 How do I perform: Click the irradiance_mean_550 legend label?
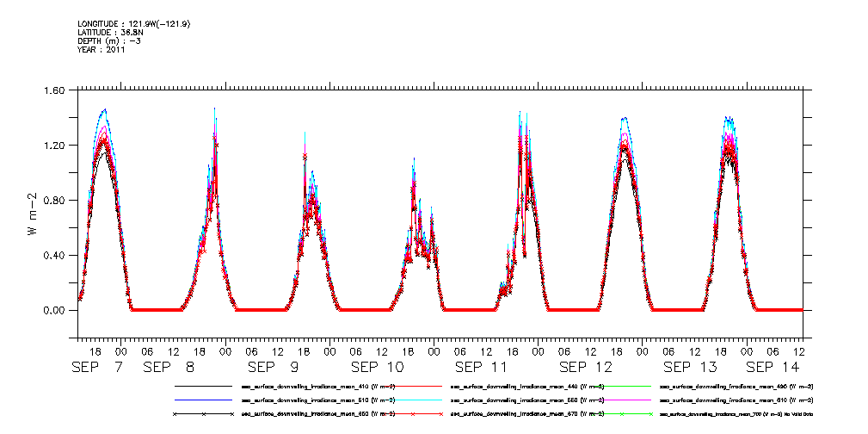pos(527,400)
